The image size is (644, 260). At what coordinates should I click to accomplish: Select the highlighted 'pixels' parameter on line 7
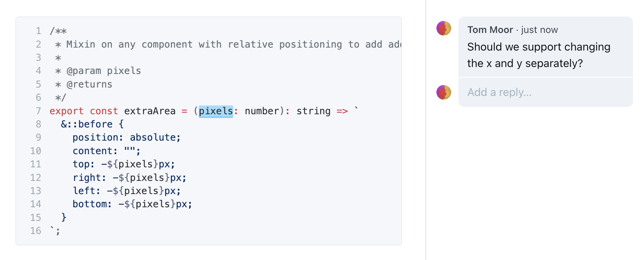click(x=216, y=111)
